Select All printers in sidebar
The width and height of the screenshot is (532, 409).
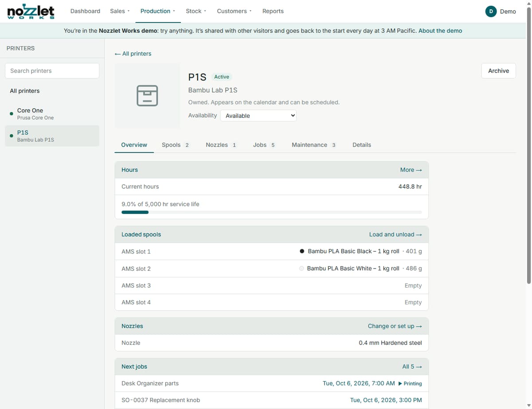[x=25, y=91]
